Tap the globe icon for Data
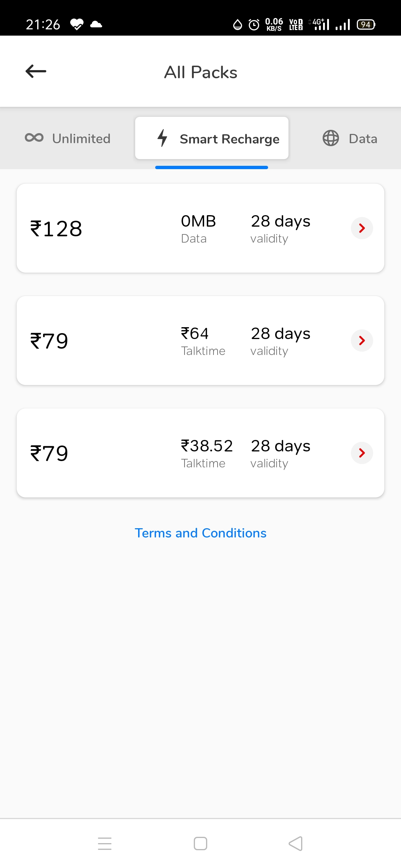 point(330,138)
